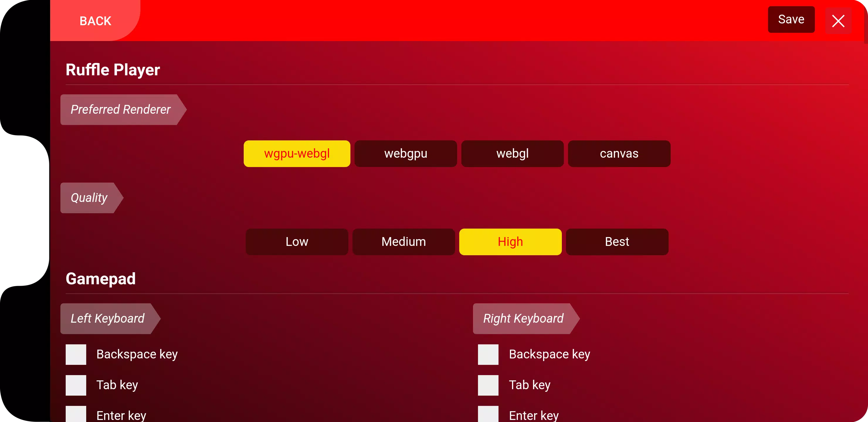
Task: Select webgpu as preferred renderer
Action: (406, 153)
